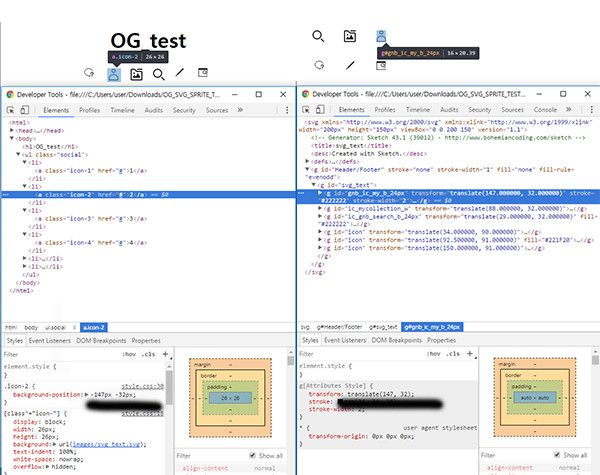
Task: Toggle Show all checkbox in left computed pane
Action: (x=253, y=455)
